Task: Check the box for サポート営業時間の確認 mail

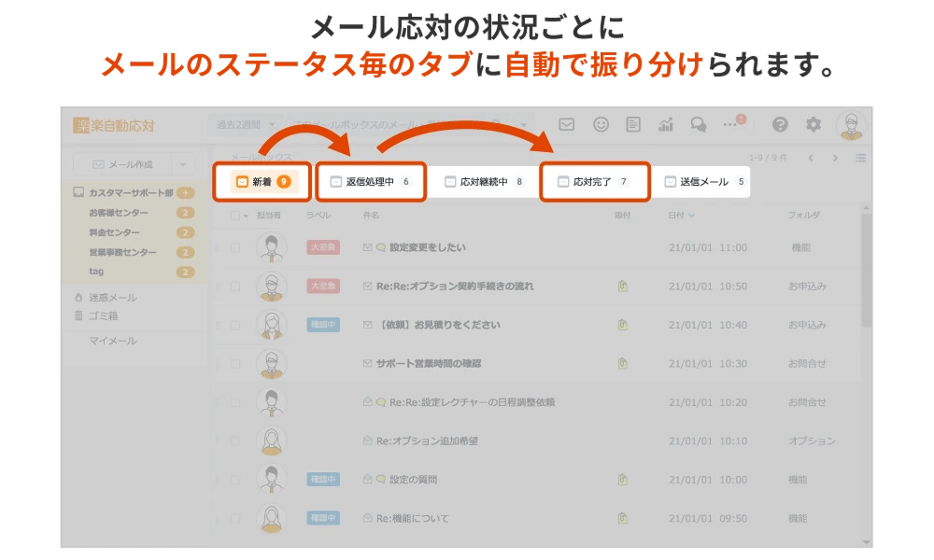Action: click(235, 364)
